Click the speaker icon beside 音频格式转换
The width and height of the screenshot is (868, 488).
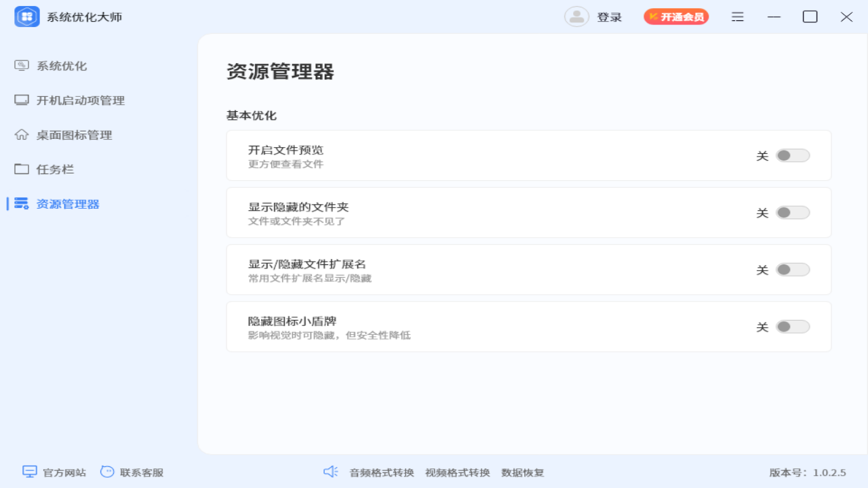pos(331,472)
